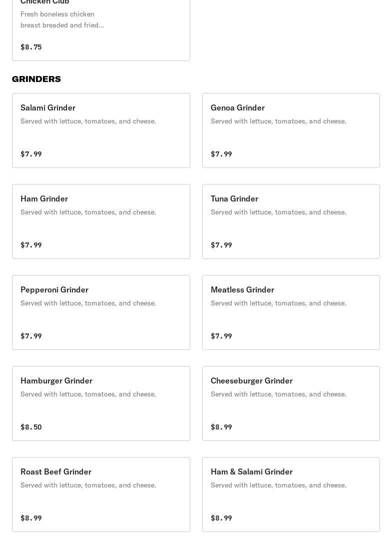Pick the Meatless Grinder menu item

coord(291,312)
